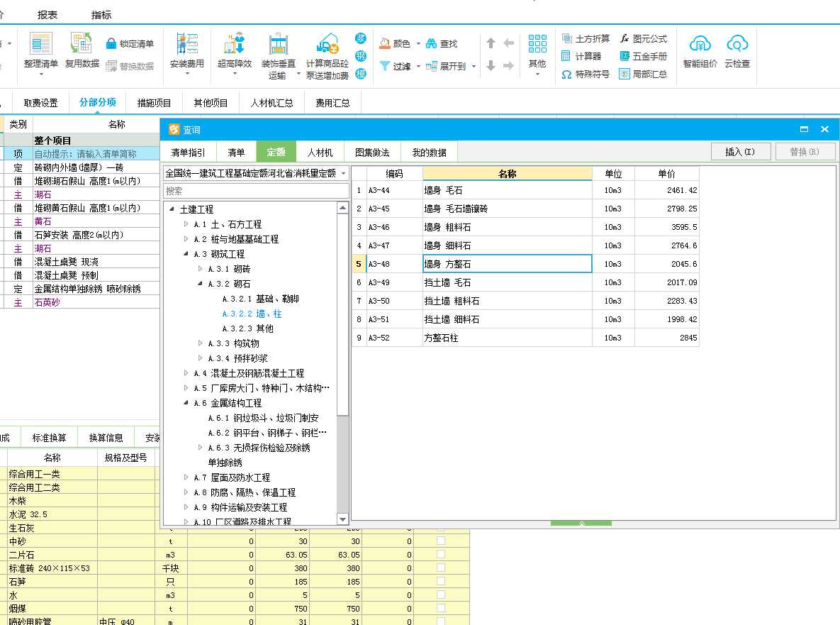Collapse the 土建工程 tree node
840x625 pixels.
pos(172,209)
